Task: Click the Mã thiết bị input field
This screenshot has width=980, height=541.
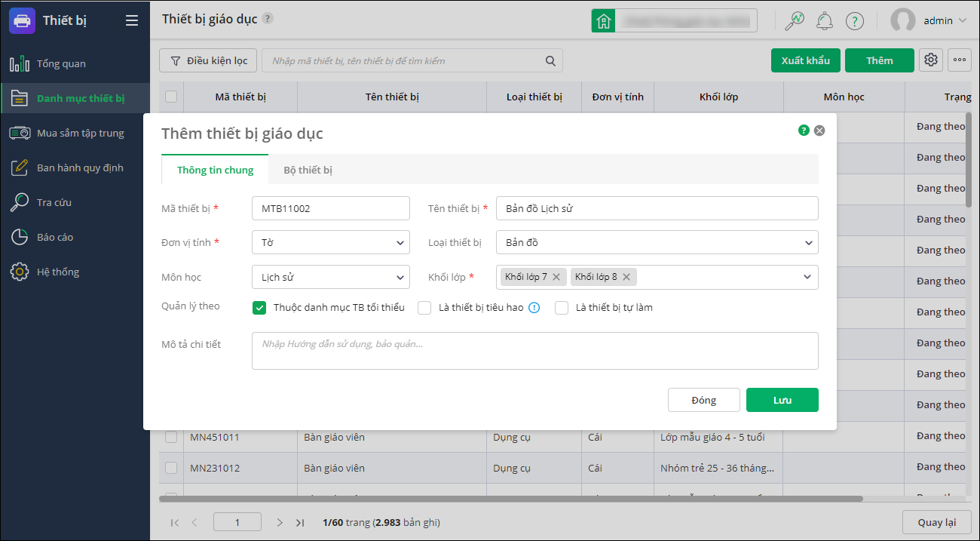Action: [331, 208]
